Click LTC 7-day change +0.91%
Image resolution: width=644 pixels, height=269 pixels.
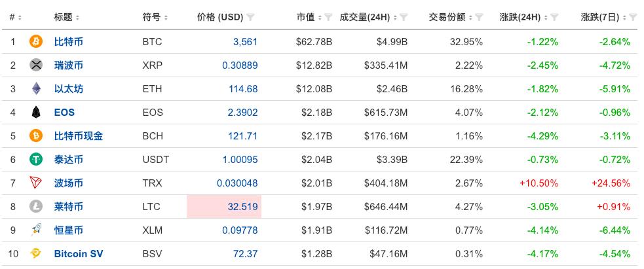613,207
